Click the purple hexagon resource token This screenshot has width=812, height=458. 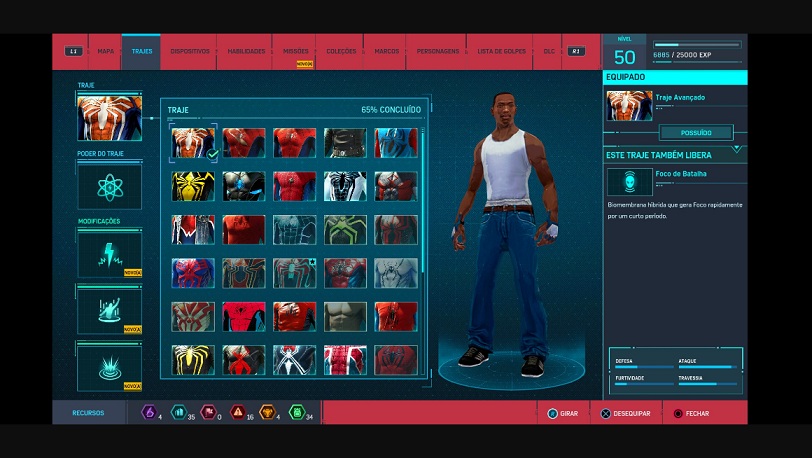click(149, 412)
